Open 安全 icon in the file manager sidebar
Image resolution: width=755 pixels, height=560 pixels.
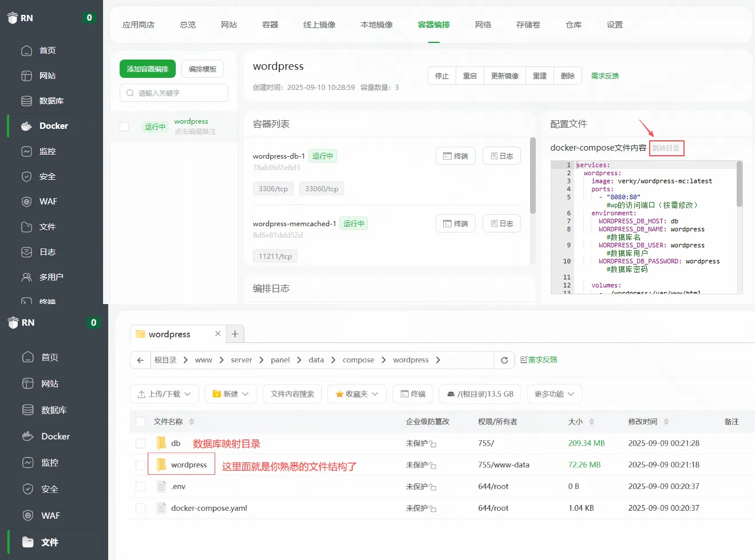[x=28, y=489]
